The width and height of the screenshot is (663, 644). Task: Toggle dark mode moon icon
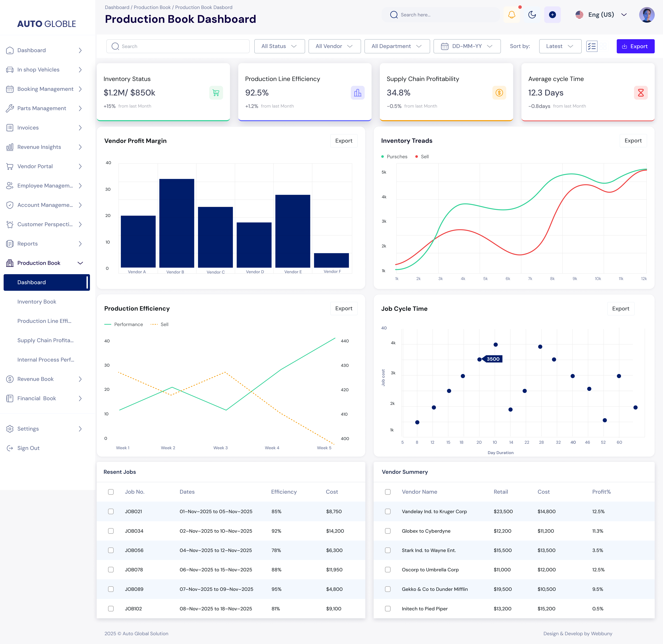532,15
